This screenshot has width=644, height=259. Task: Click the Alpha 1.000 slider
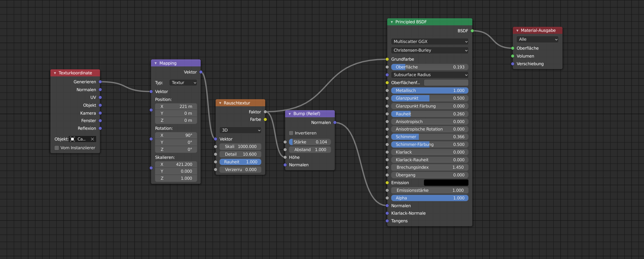[429, 198]
